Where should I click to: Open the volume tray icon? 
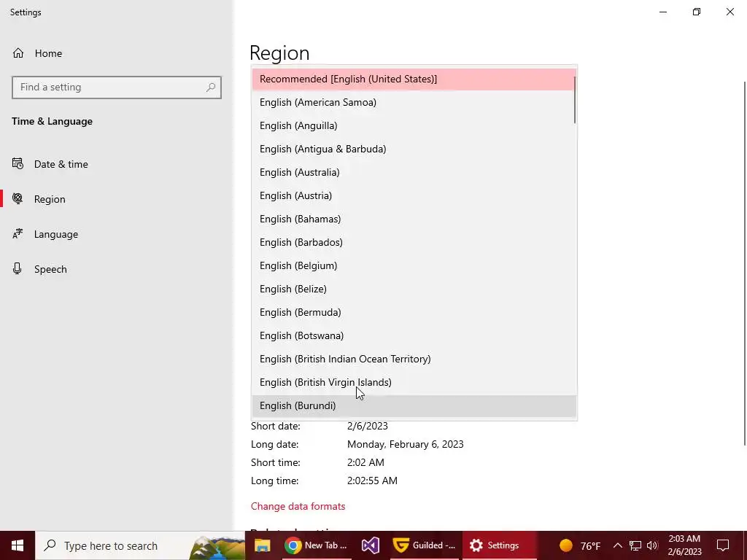coord(652,545)
